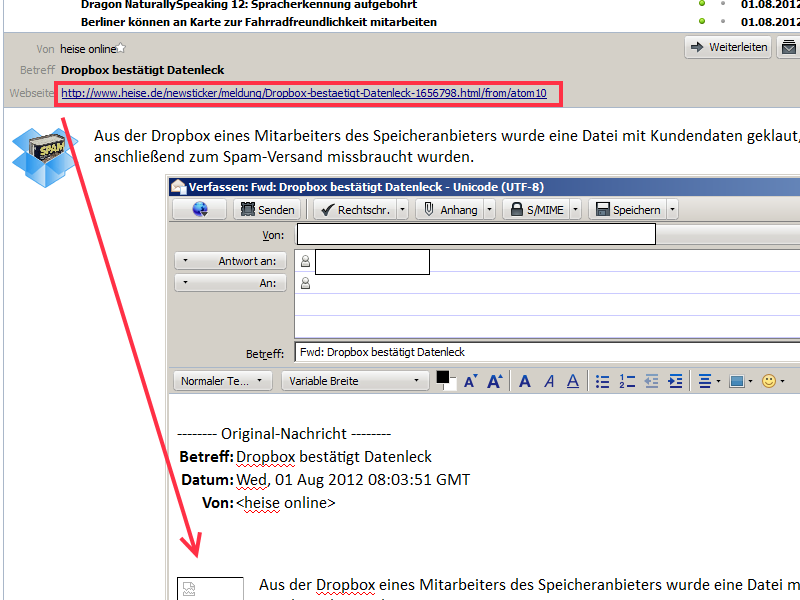Screen dimensions: 800x600
Task: Decrease font size with smaller A icon
Action: [x=470, y=381]
